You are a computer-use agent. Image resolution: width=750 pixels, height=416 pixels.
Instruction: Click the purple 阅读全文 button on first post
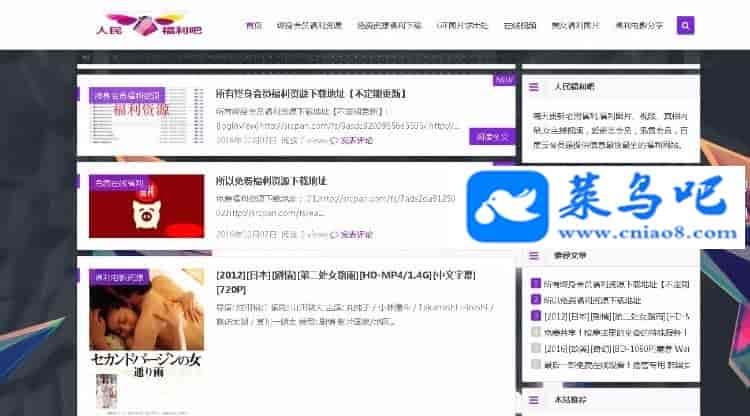click(491, 137)
